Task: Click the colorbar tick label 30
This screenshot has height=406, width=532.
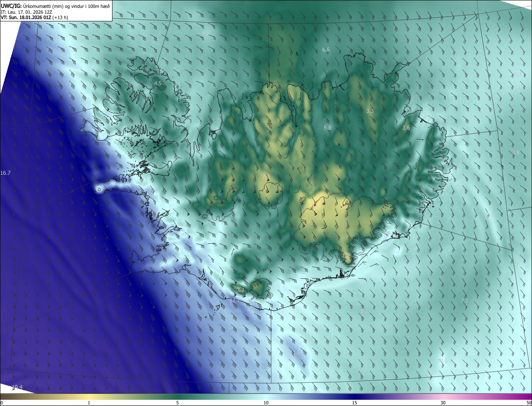Action: click(x=443, y=403)
